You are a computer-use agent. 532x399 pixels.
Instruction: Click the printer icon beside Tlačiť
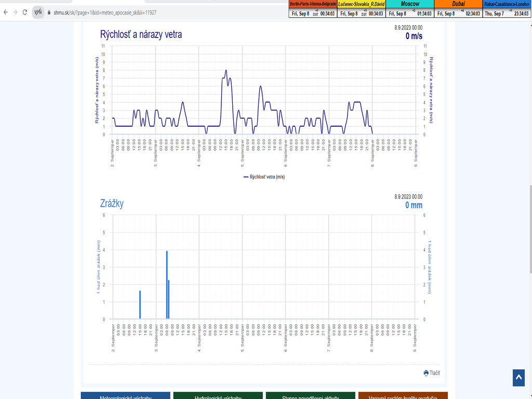tap(426, 373)
